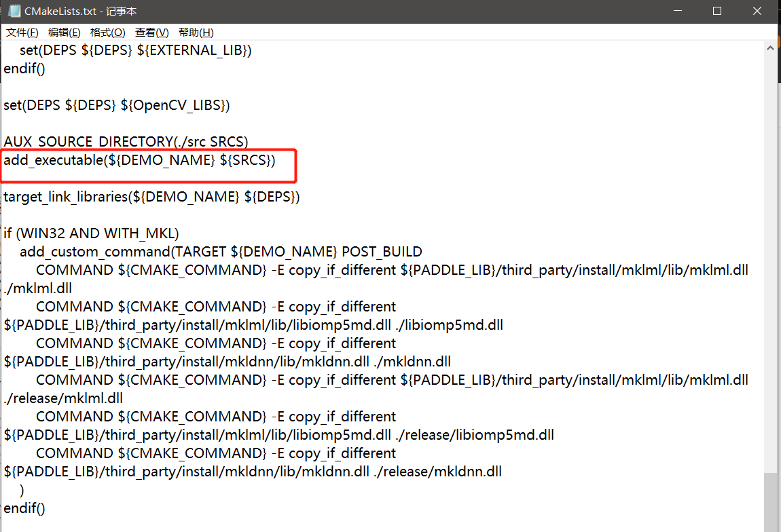
Task: Click the line ending ./mkldnn.dll
Action: (x=227, y=362)
